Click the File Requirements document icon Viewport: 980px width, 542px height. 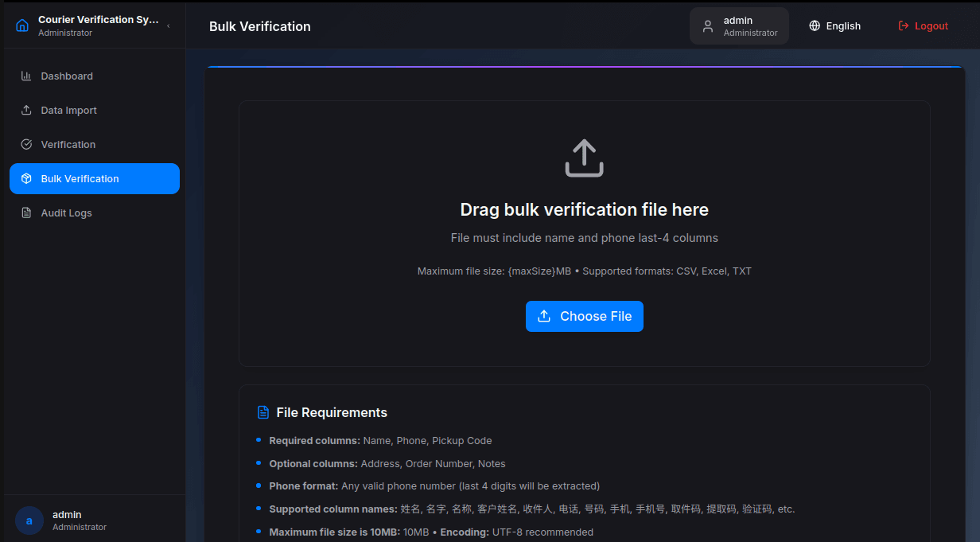click(263, 412)
